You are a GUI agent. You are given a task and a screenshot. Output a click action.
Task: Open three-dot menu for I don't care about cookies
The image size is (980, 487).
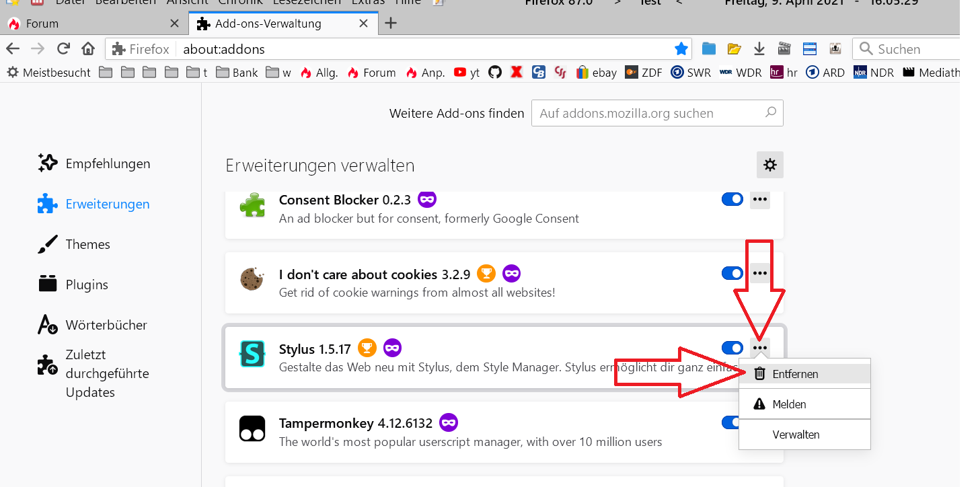coord(760,273)
